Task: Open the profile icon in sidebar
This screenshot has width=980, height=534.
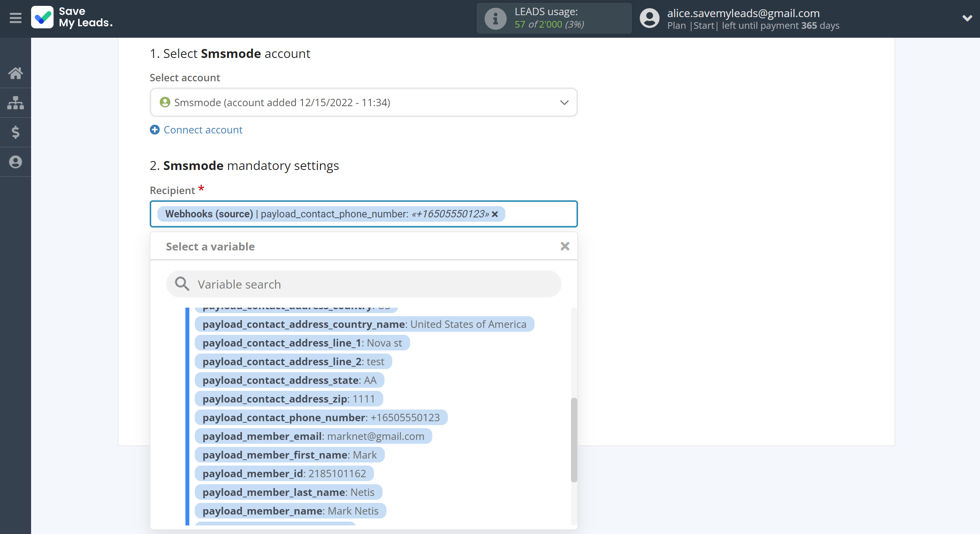Action: click(16, 162)
